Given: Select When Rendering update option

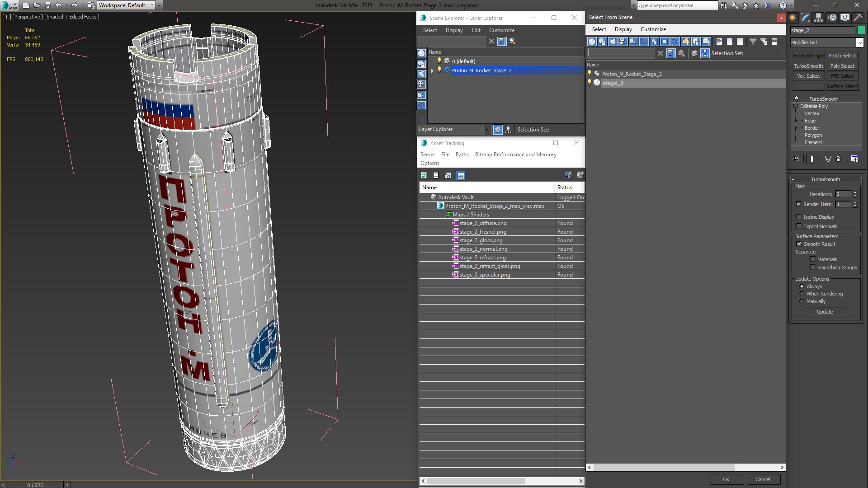Looking at the screenshot, I should click(x=802, y=294).
